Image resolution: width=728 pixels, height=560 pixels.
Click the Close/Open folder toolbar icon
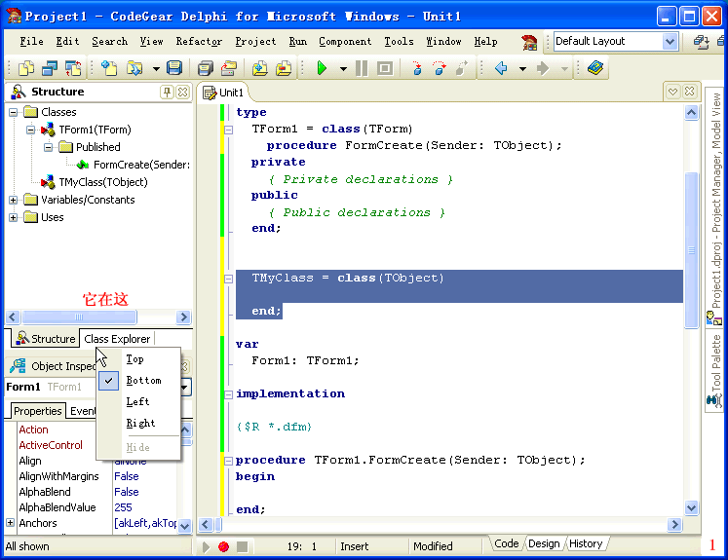pos(228,69)
